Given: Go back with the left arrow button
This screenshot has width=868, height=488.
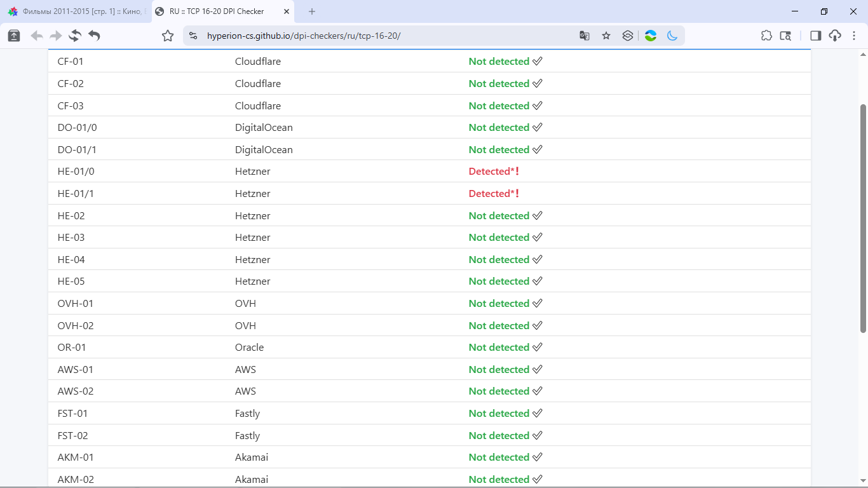Looking at the screenshot, I should point(37,36).
